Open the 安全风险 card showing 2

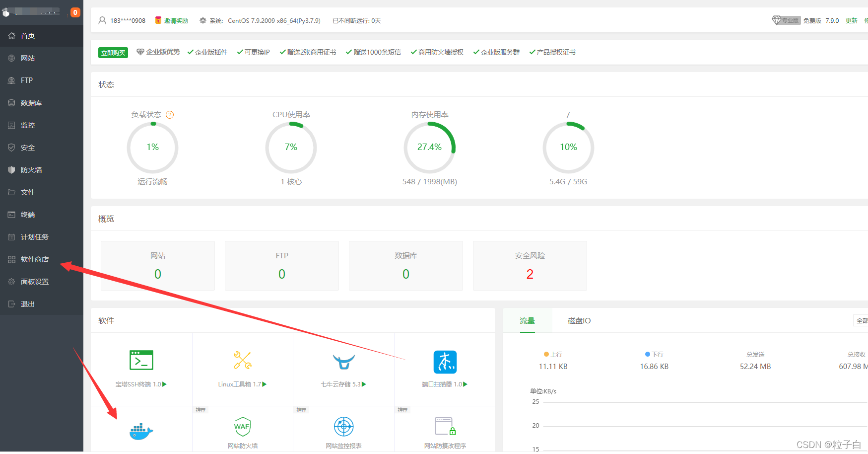[530, 266]
